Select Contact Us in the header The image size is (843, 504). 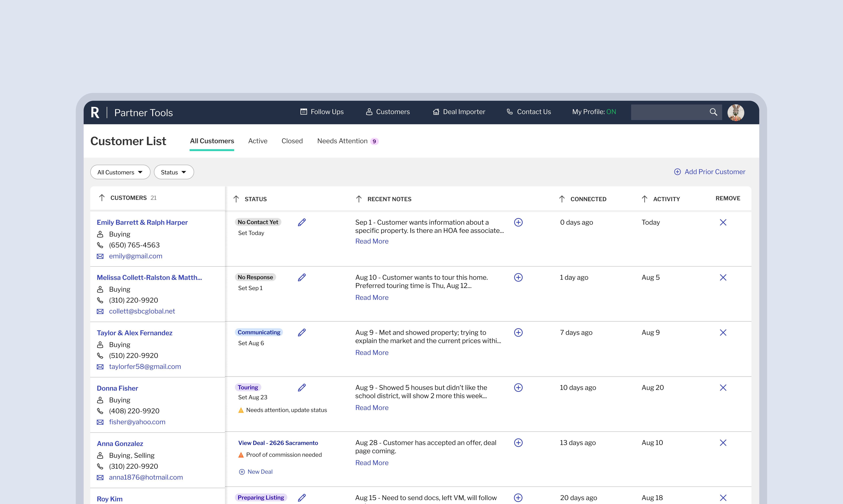pyautogui.click(x=529, y=112)
